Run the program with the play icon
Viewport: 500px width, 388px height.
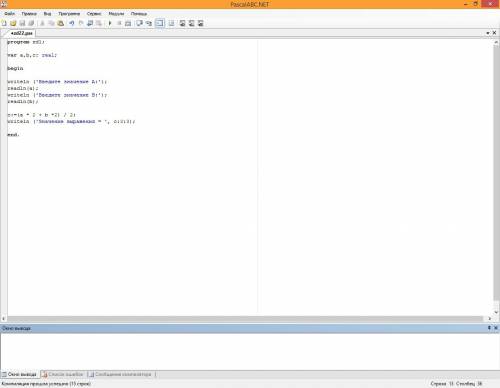(110, 23)
